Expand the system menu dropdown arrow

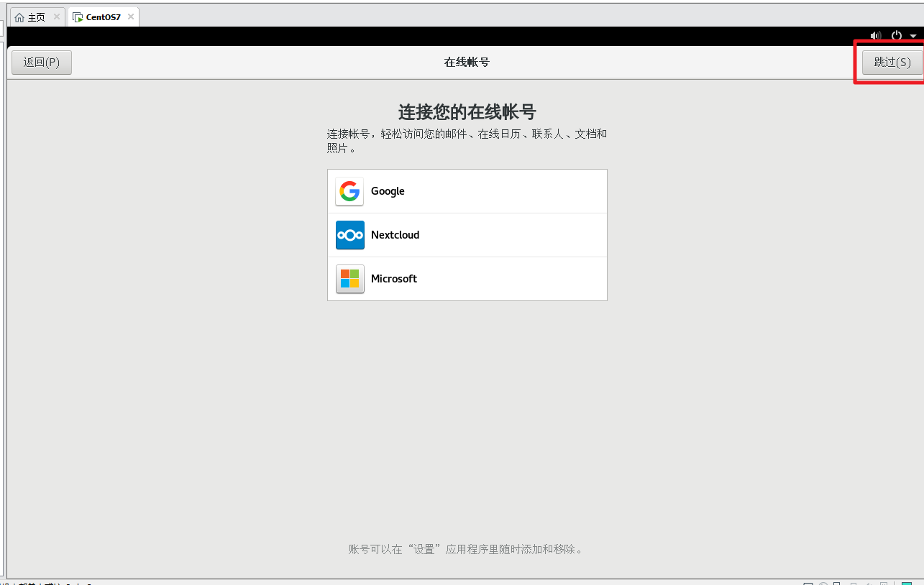[x=913, y=36]
